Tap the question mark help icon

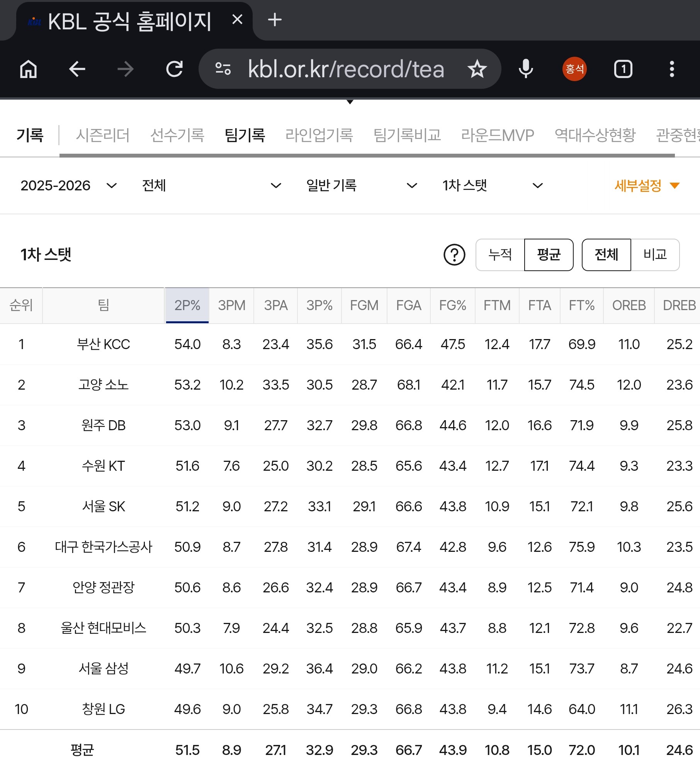point(454,255)
